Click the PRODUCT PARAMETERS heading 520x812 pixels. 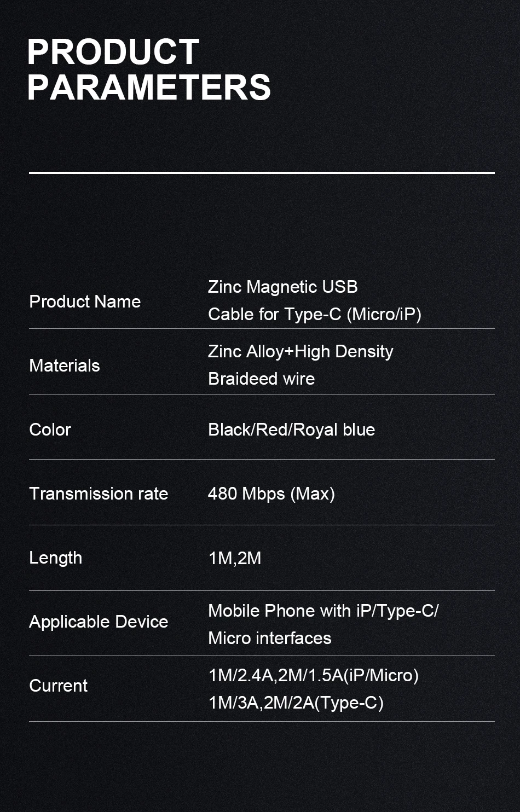click(x=149, y=69)
